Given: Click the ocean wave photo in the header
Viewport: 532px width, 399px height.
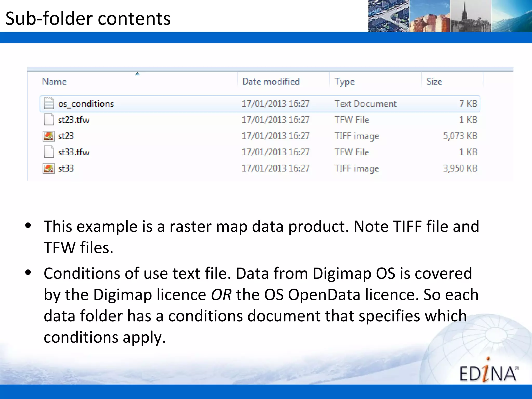Looking at the screenshot, I should 512,16.
